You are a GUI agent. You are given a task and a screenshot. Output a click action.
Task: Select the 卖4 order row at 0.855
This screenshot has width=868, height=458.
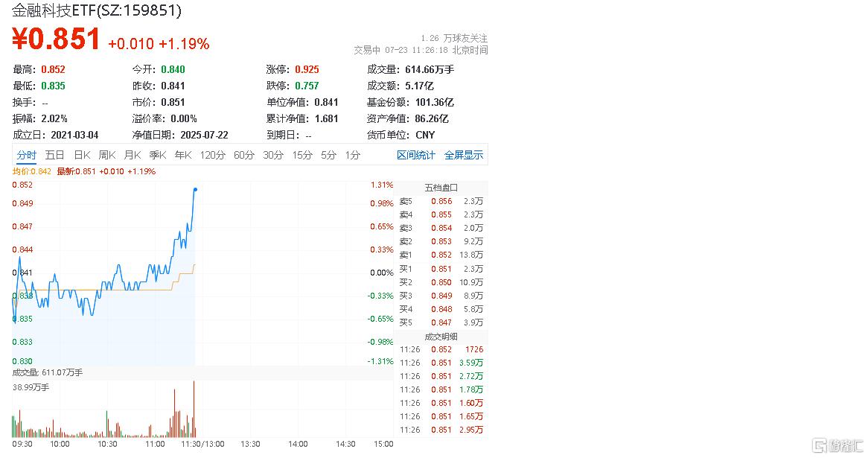[441, 215]
